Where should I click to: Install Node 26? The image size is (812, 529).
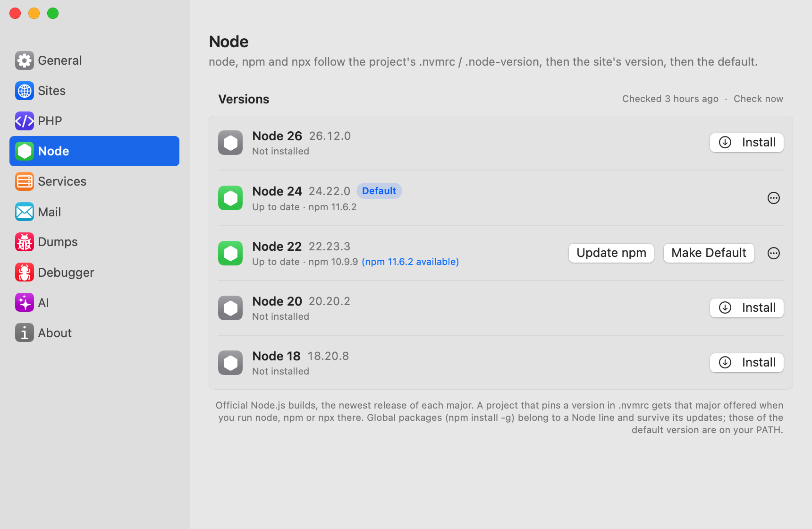tap(747, 143)
